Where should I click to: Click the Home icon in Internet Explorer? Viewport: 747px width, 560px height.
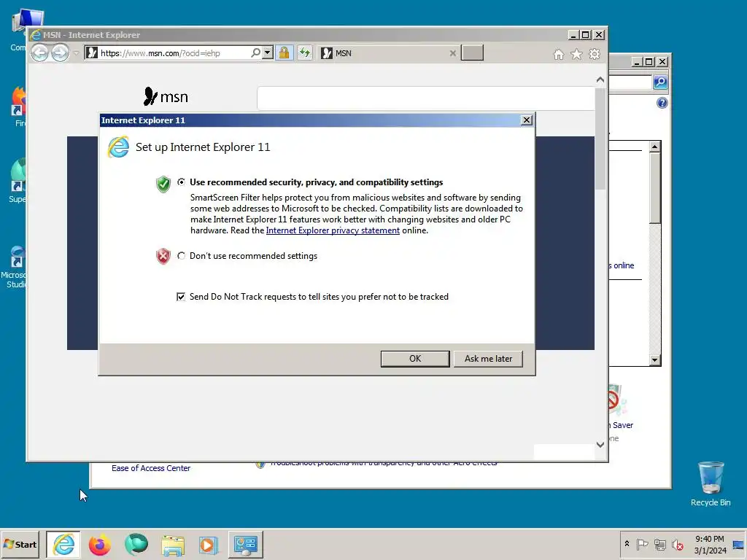click(x=559, y=54)
